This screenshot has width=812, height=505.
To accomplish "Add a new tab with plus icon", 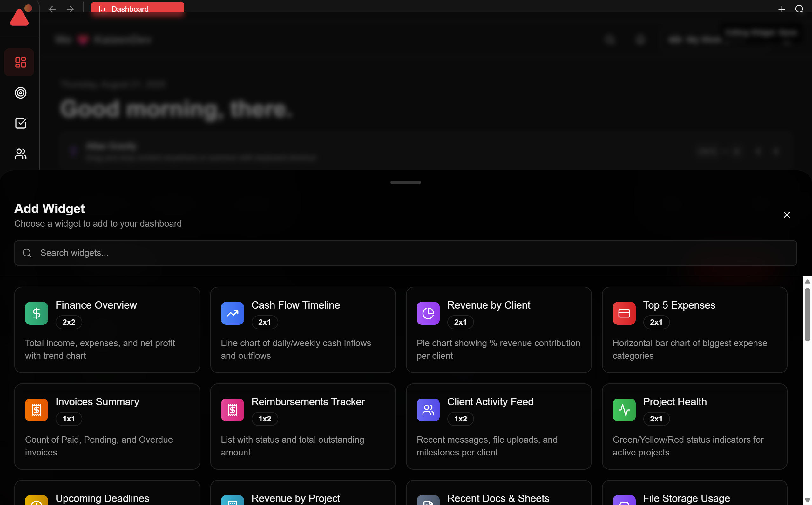I will (781, 9).
